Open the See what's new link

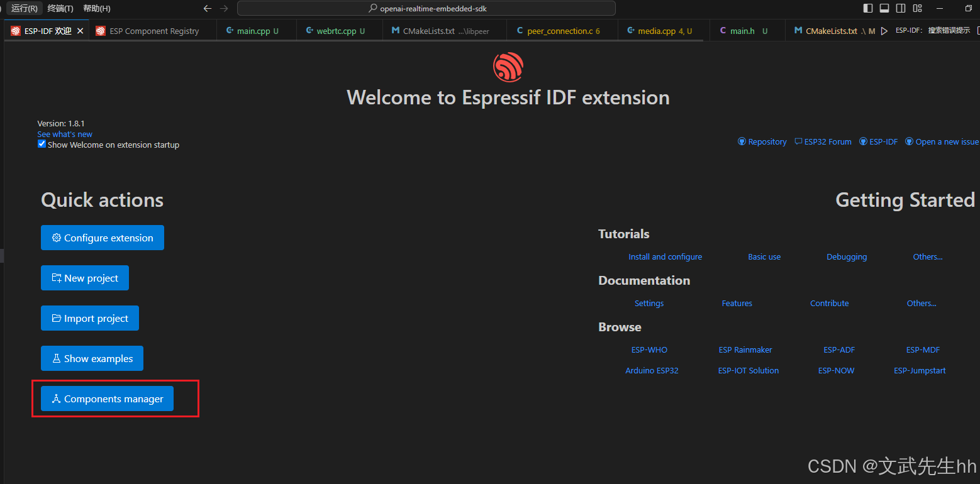pyautogui.click(x=65, y=134)
